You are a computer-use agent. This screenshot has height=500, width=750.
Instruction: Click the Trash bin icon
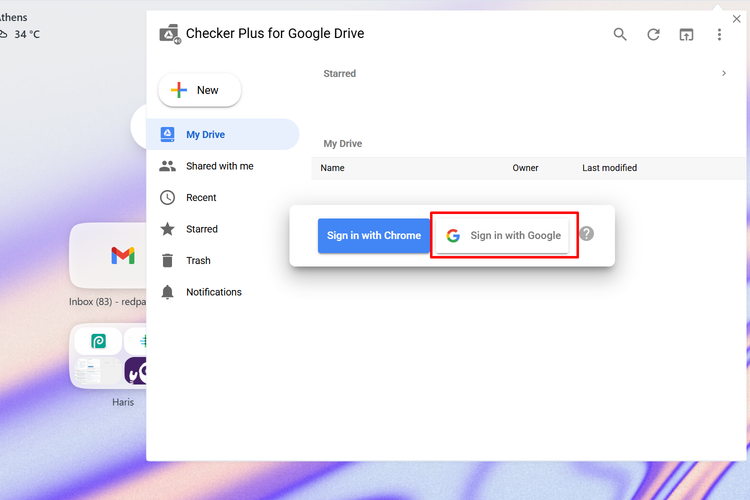(x=167, y=260)
